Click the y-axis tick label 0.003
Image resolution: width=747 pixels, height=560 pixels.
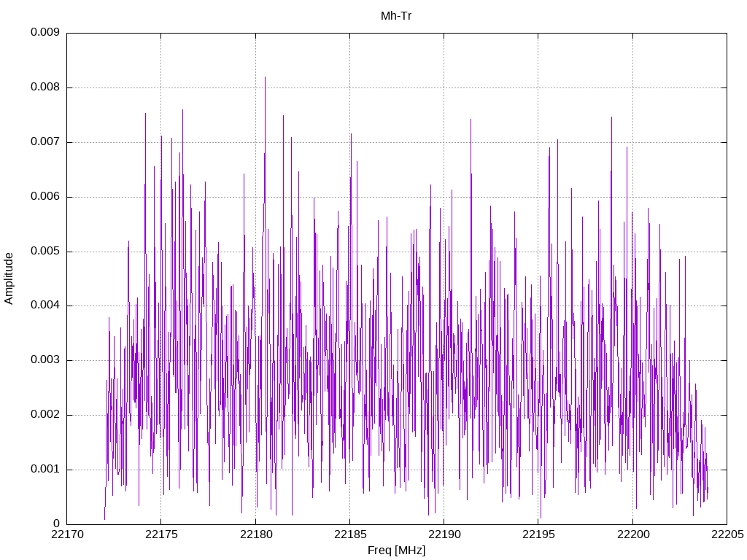(45, 360)
